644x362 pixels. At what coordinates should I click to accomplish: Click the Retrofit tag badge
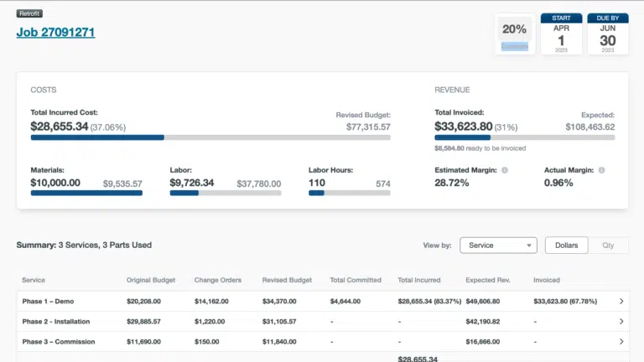click(29, 14)
